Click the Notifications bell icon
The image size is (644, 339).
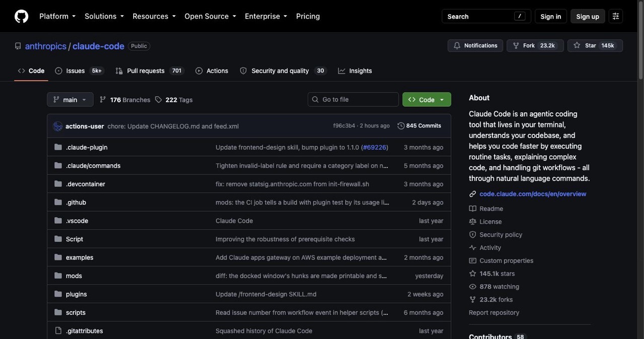click(x=457, y=45)
